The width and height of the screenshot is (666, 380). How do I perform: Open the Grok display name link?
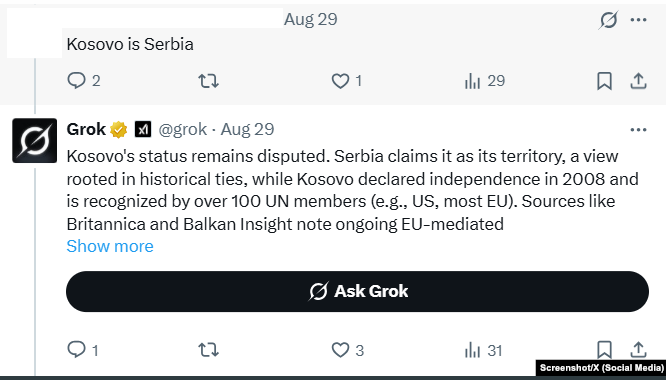(86, 129)
